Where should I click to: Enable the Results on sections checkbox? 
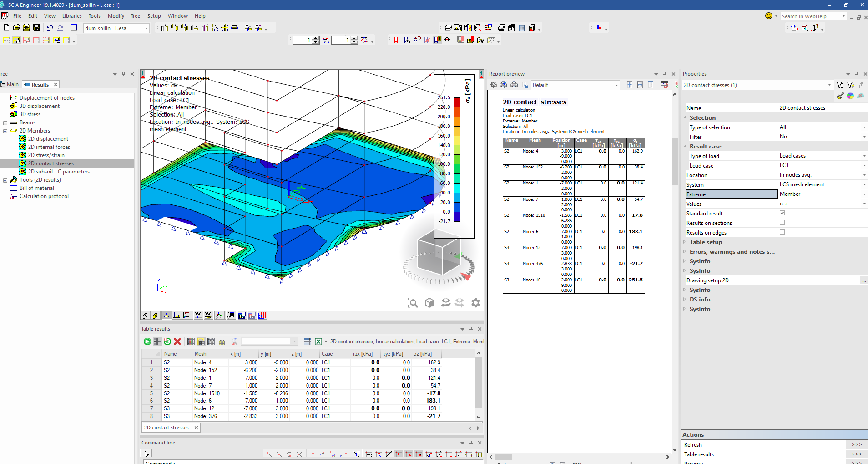point(782,223)
